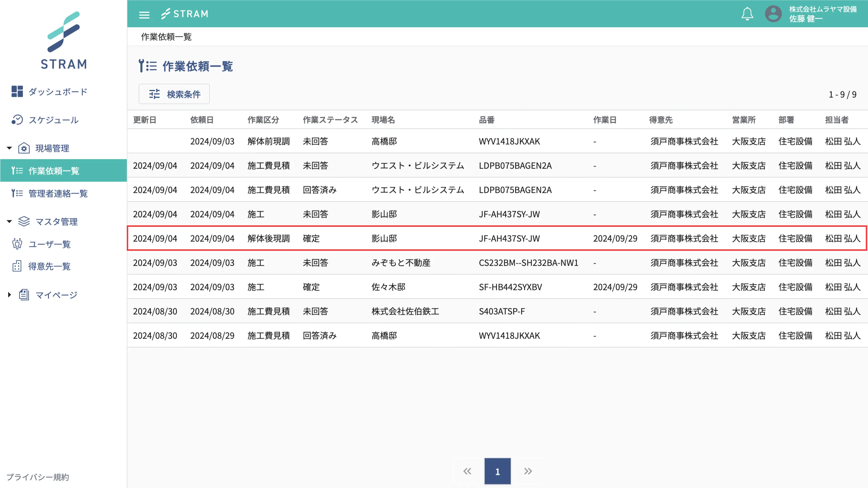Click the schedule clock icon in the sidebar
The width and height of the screenshot is (868, 488).
pyautogui.click(x=17, y=120)
